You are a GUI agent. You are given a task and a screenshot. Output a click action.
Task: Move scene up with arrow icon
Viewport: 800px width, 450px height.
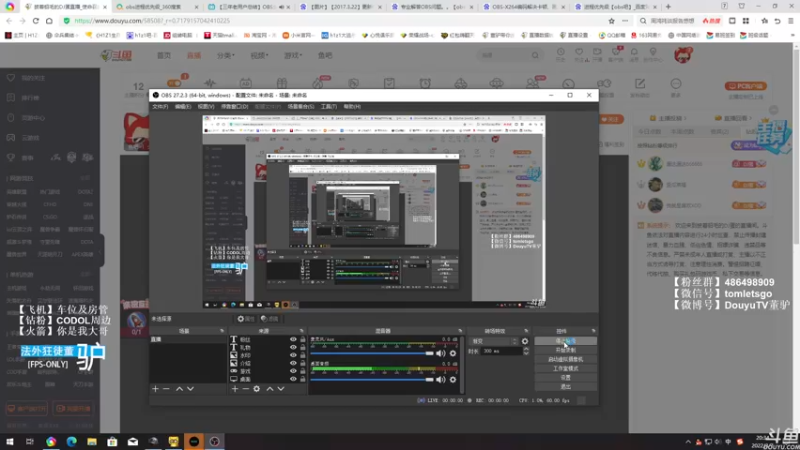(179, 389)
